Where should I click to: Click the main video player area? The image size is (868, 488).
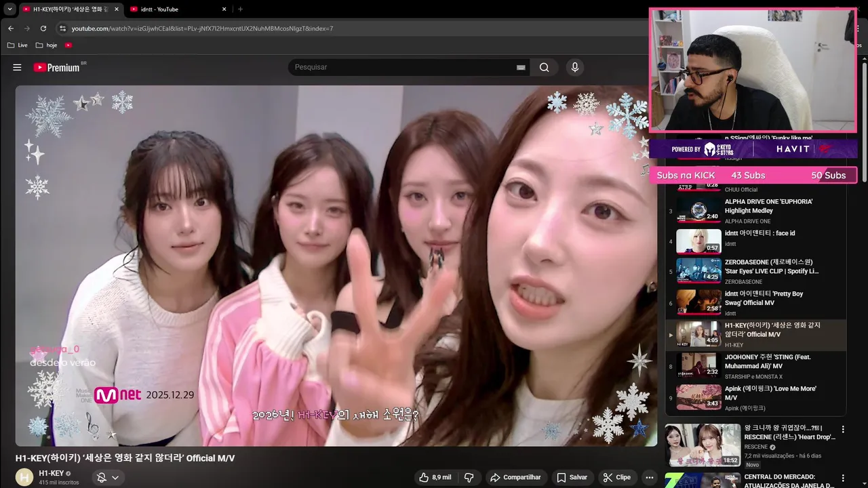pos(336,266)
